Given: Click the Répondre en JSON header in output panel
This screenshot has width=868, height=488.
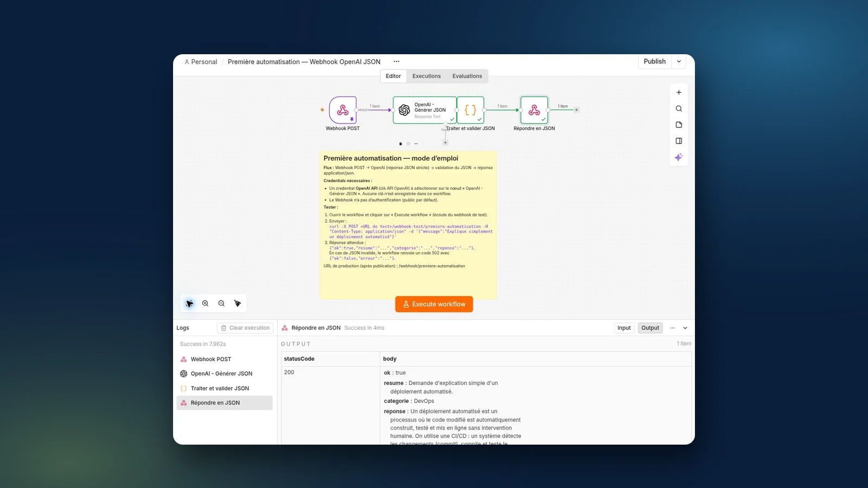Looking at the screenshot, I should pyautogui.click(x=316, y=328).
